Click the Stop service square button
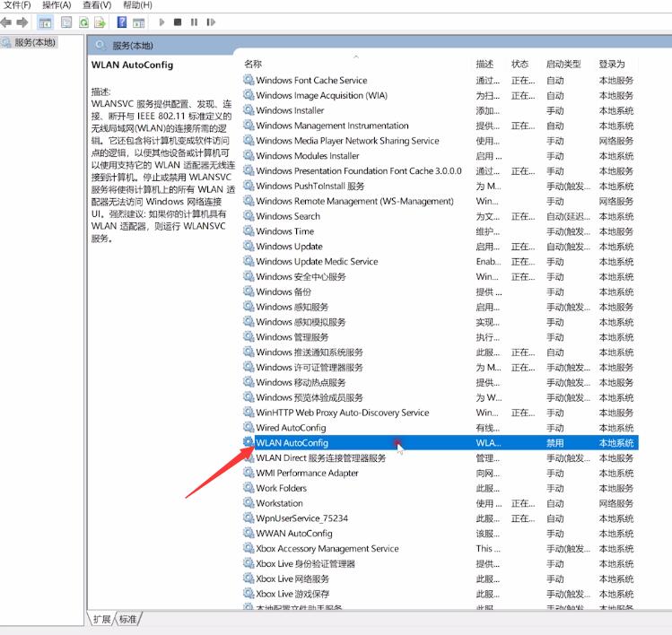Image resolution: width=672 pixels, height=635 pixels. 178,22
